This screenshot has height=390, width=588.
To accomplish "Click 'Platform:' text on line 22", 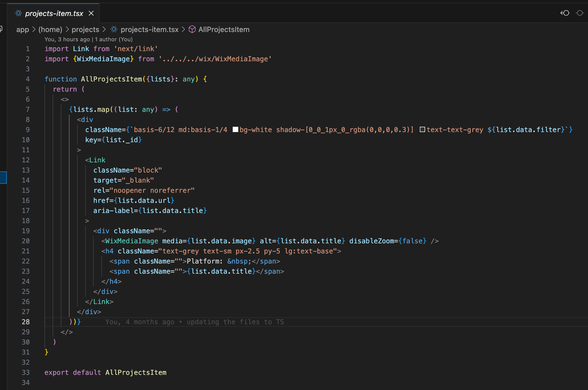I will tap(205, 261).
